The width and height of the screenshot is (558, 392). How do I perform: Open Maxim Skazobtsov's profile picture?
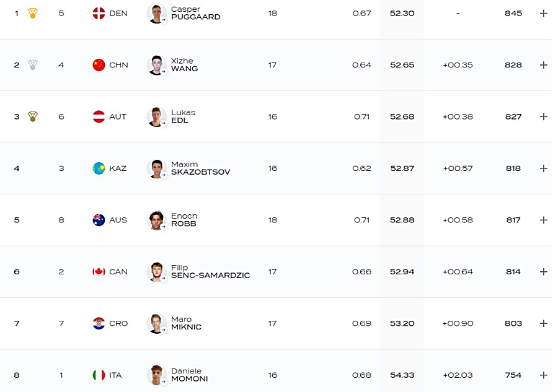point(157,168)
